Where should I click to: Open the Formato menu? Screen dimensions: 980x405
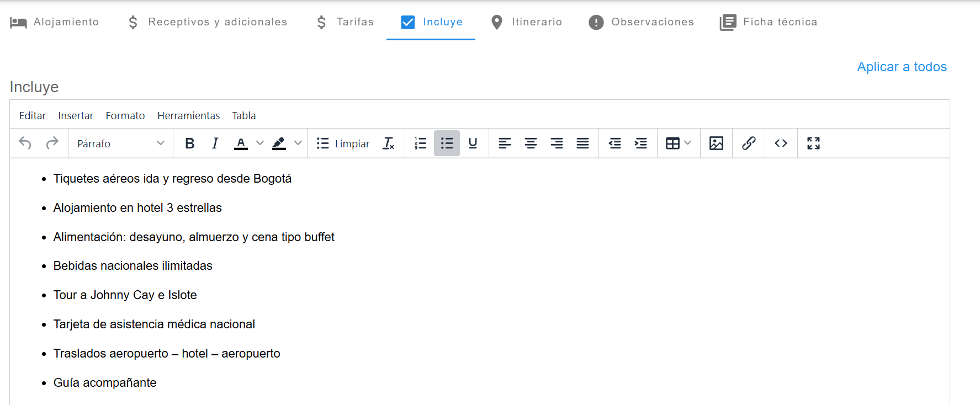(125, 116)
